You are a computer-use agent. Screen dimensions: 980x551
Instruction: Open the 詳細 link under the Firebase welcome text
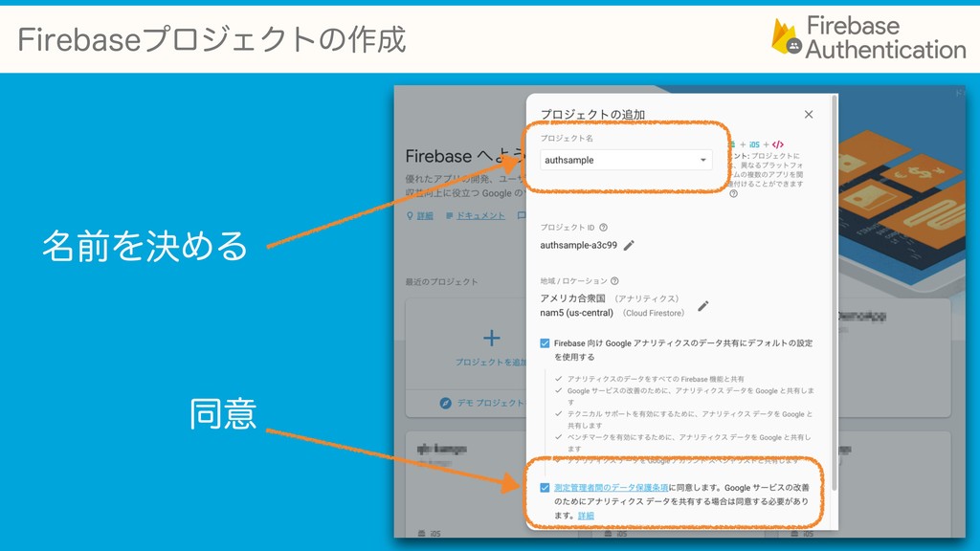425,215
